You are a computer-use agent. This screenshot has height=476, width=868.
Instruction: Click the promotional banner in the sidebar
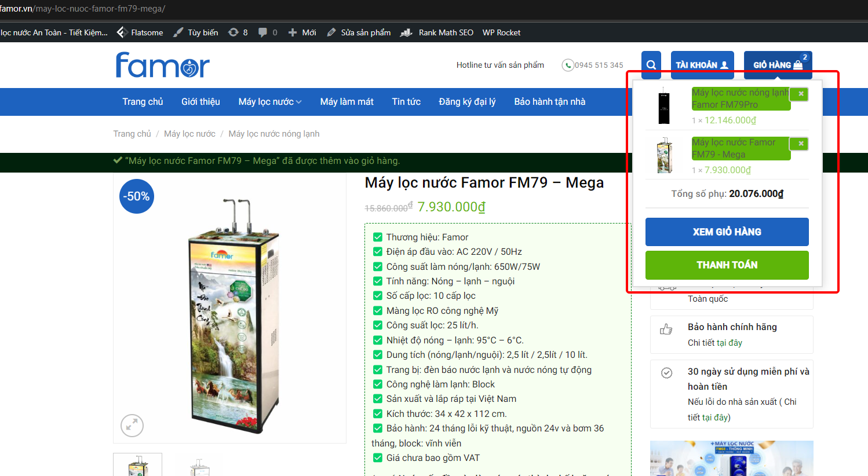point(732,459)
